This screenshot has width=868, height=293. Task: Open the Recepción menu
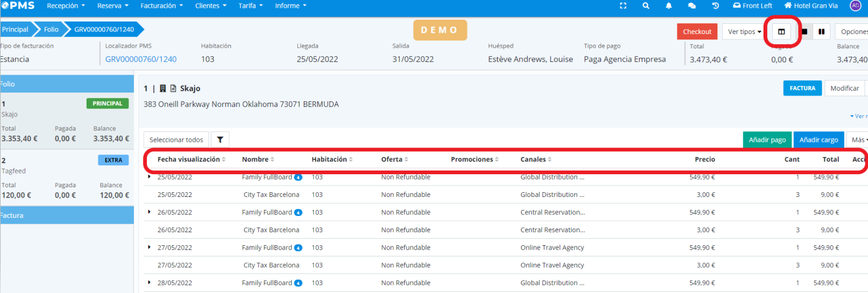tap(66, 6)
